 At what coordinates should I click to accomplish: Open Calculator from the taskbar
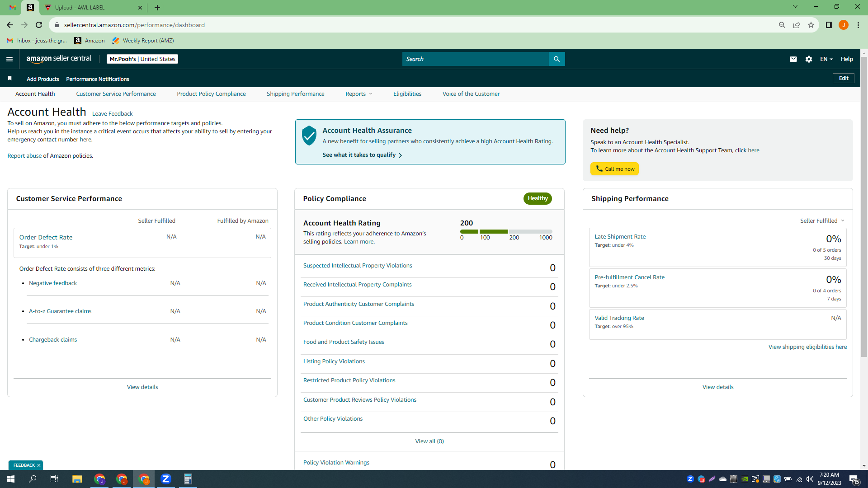(x=188, y=479)
